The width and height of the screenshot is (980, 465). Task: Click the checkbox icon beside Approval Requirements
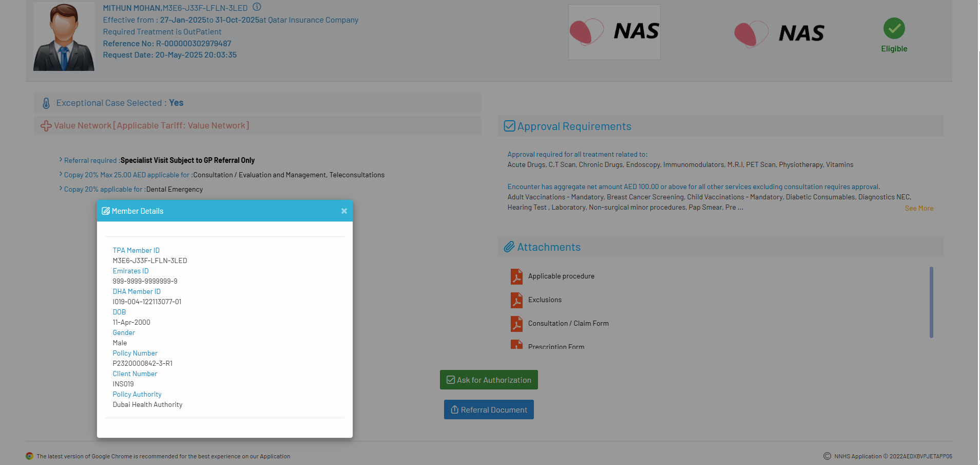509,126
